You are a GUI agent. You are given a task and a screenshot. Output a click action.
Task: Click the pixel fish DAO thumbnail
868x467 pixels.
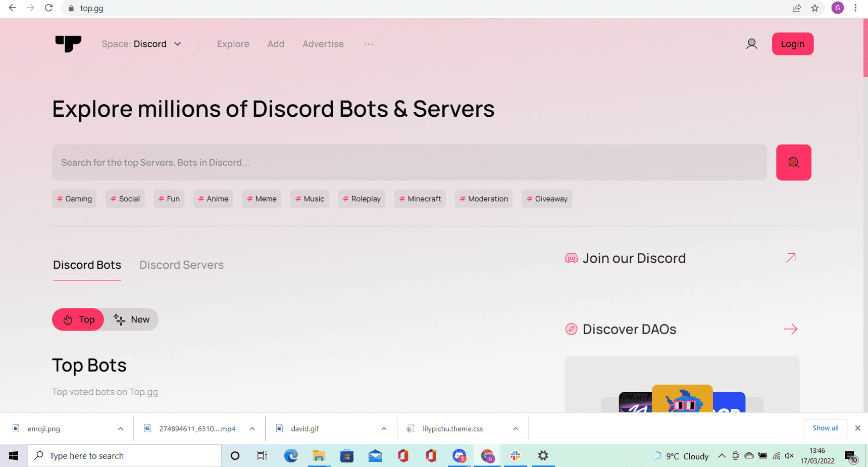(682, 399)
